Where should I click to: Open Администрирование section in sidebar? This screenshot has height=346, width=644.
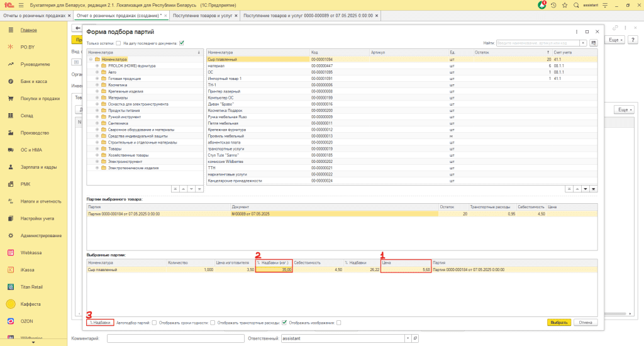(x=41, y=235)
